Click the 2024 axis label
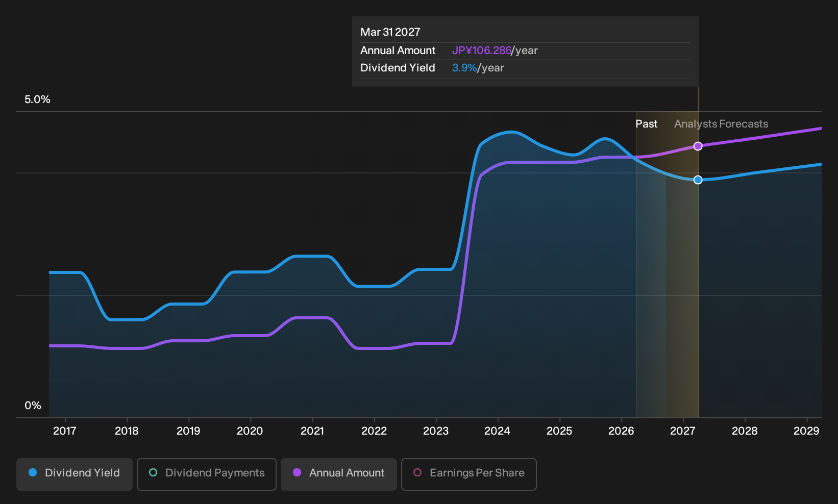Screen dimensions: 838x504 click(497, 431)
